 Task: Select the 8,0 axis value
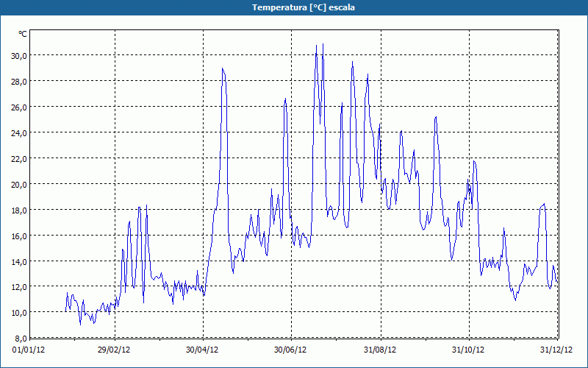(x=21, y=338)
